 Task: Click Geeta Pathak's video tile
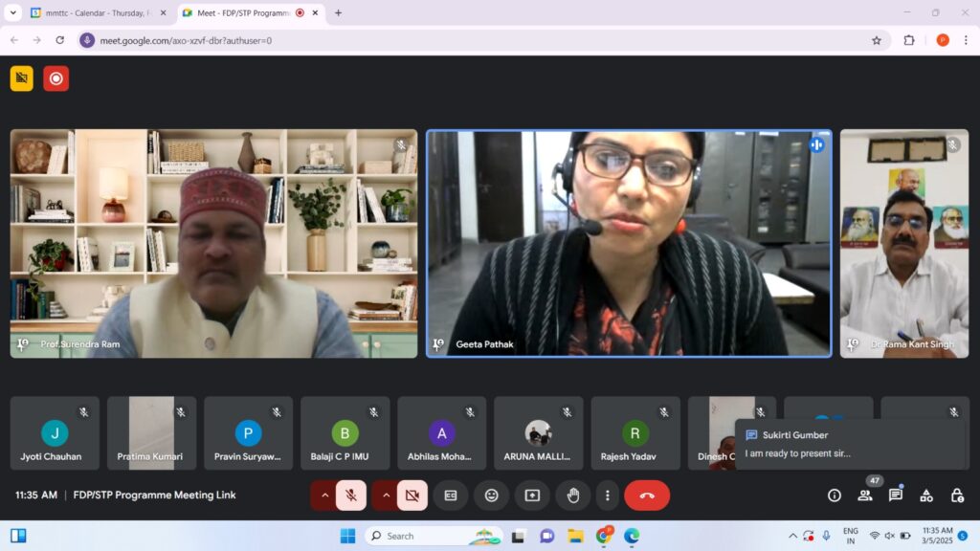click(629, 244)
